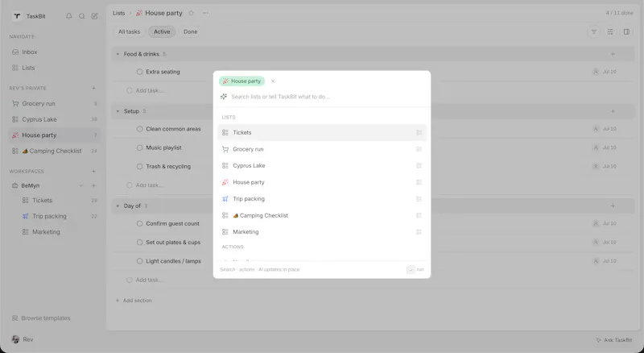Viewport: 644px width, 353px height.
Task: Click icon at right of Grocery run result
Action: 419,149
